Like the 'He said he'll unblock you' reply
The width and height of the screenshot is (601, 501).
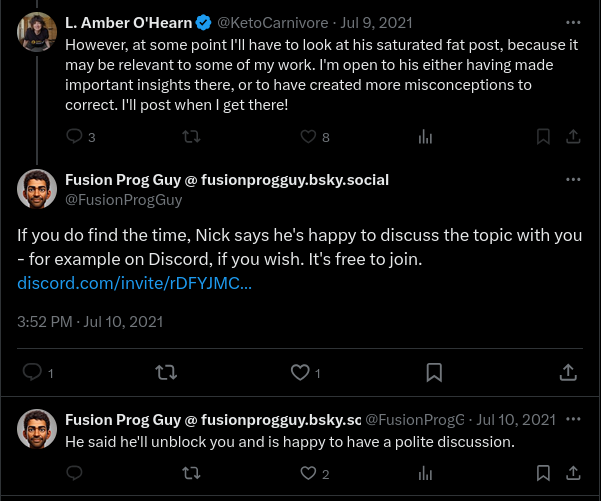[x=309, y=473]
